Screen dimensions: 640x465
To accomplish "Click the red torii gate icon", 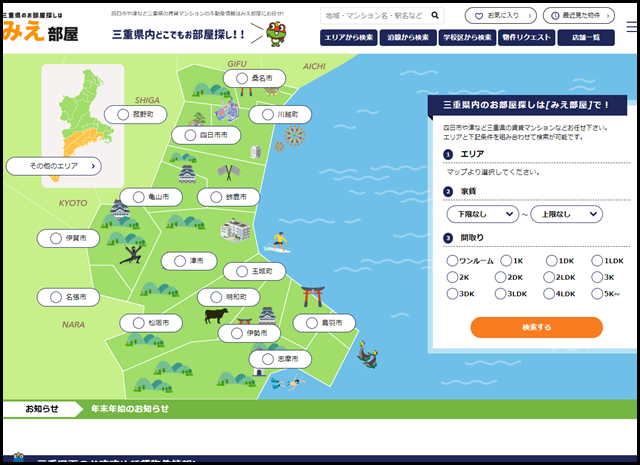I will (313, 296).
